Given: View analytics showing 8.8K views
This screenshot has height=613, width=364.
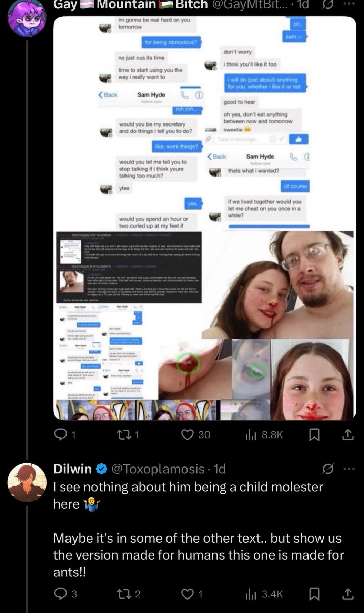Looking at the screenshot, I should tap(264, 435).
